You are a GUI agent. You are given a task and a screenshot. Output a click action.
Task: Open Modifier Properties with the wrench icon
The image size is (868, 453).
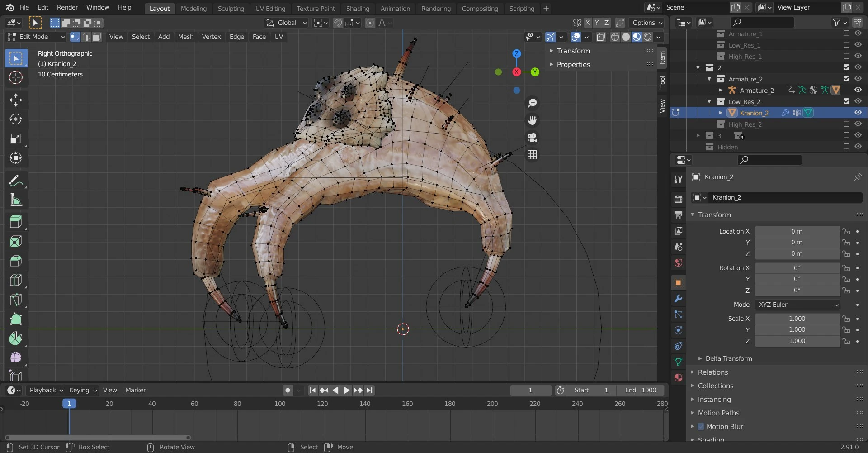[678, 298]
